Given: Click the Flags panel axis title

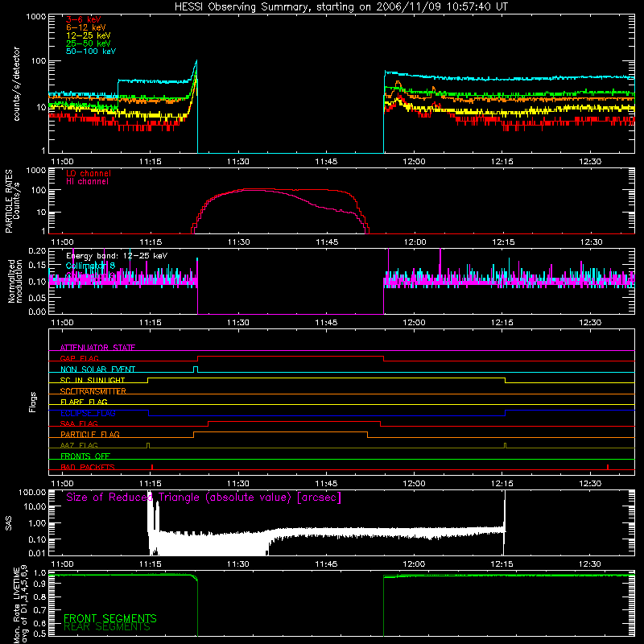Looking at the screenshot, I should (32, 402).
